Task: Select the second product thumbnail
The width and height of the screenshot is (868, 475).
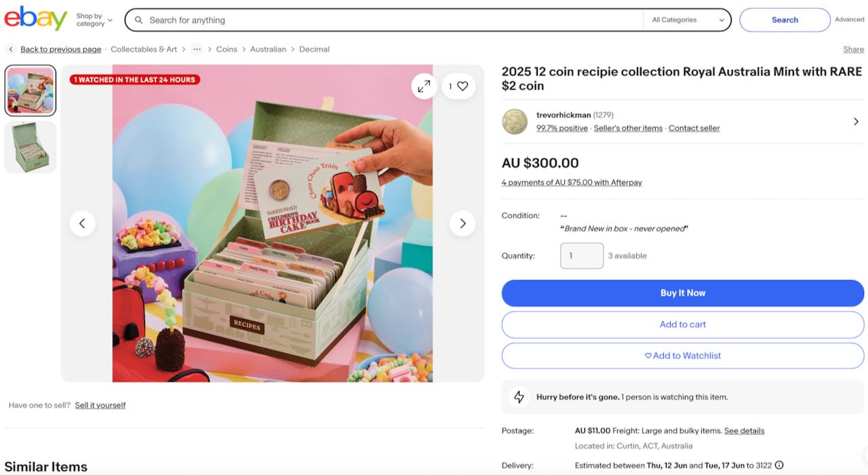Action: [31, 147]
